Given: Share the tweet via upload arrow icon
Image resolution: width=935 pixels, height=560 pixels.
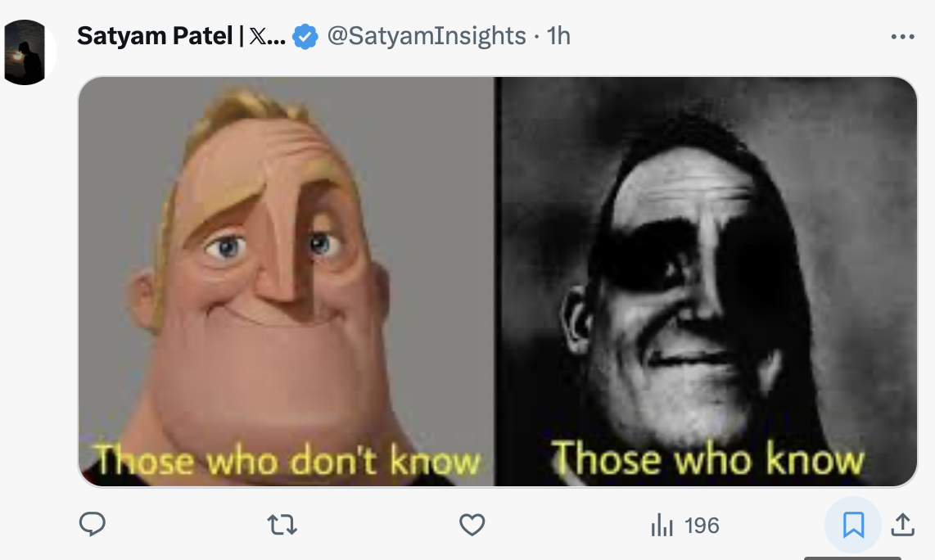Looking at the screenshot, I should point(902,525).
